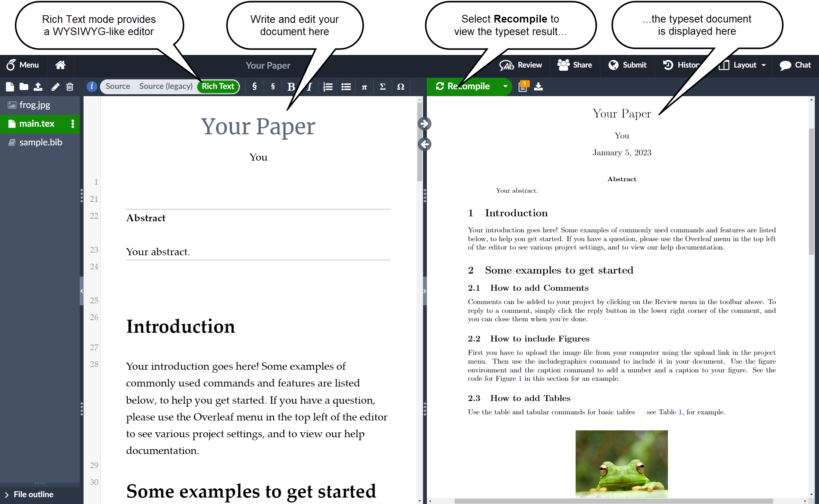Screen dimensions: 819x504
Task: Click the frog.jpg thumbnail file
Action: click(x=33, y=105)
